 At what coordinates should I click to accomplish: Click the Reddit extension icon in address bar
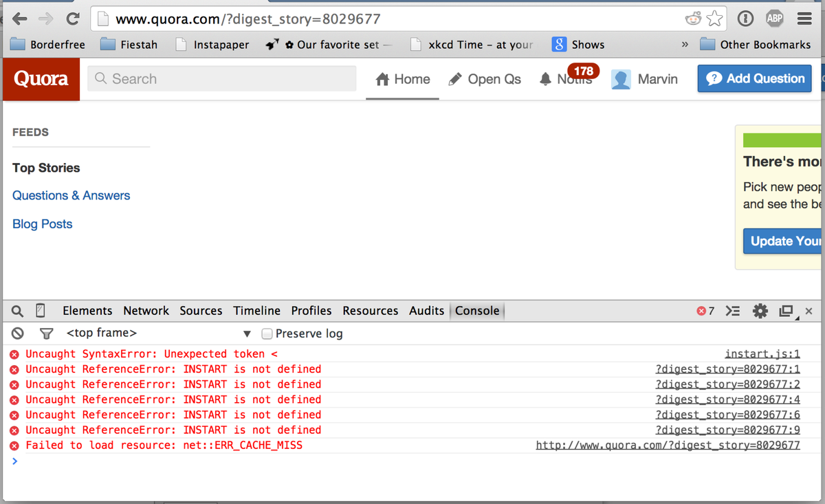click(694, 19)
